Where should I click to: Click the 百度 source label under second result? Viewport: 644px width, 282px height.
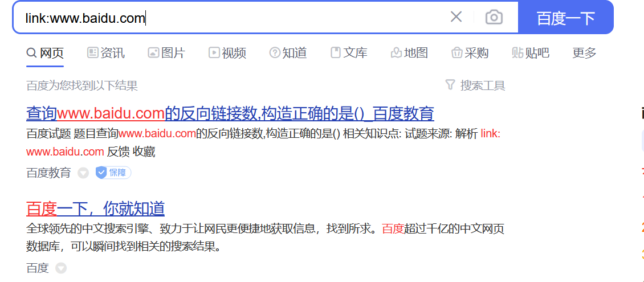click(38, 268)
